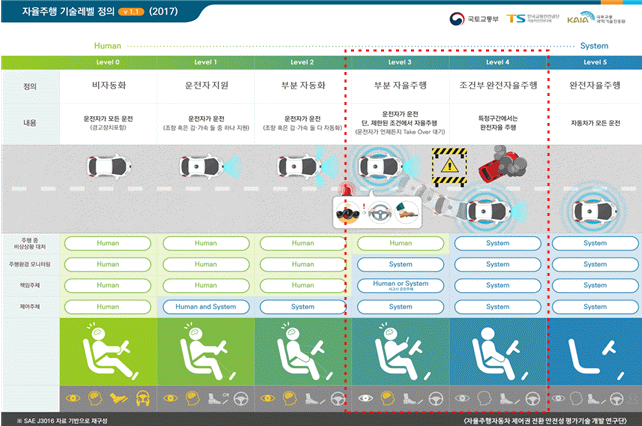Click Level 4 car with blue rings
This screenshot has width=642, height=426.
pyautogui.click(x=492, y=211)
